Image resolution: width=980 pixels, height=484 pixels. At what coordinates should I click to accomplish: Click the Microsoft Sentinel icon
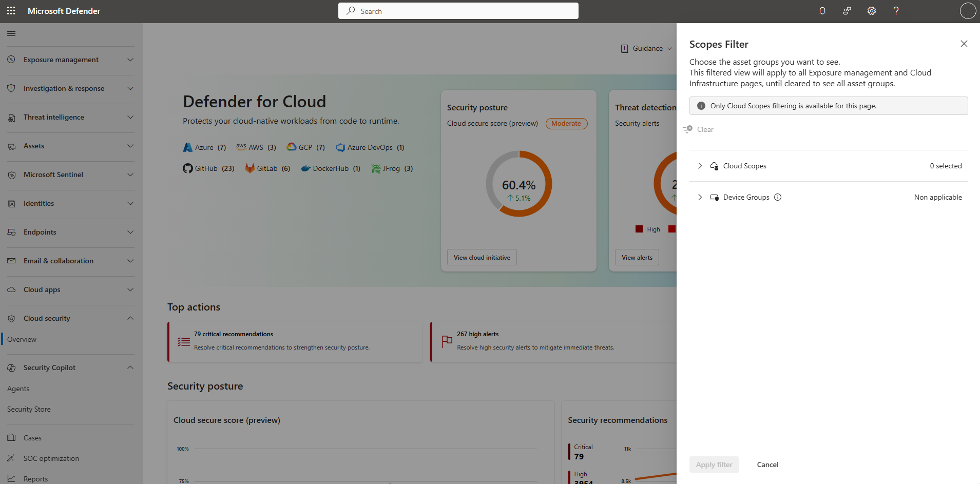pyautogui.click(x=11, y=175)
